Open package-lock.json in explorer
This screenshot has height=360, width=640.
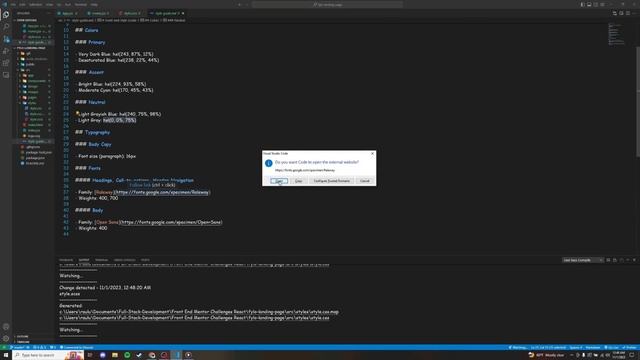[x=38, y=152]
